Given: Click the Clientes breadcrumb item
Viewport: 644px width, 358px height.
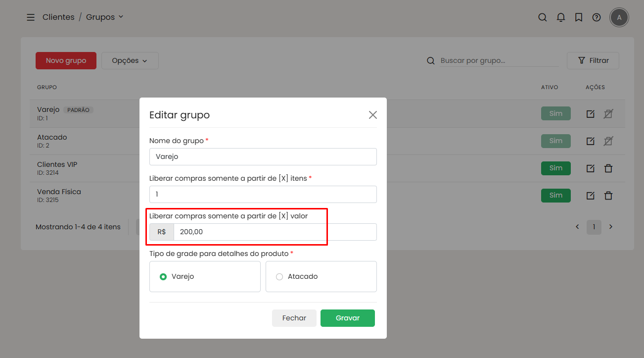Looking at the screenshot, I should tap(58, 17).
